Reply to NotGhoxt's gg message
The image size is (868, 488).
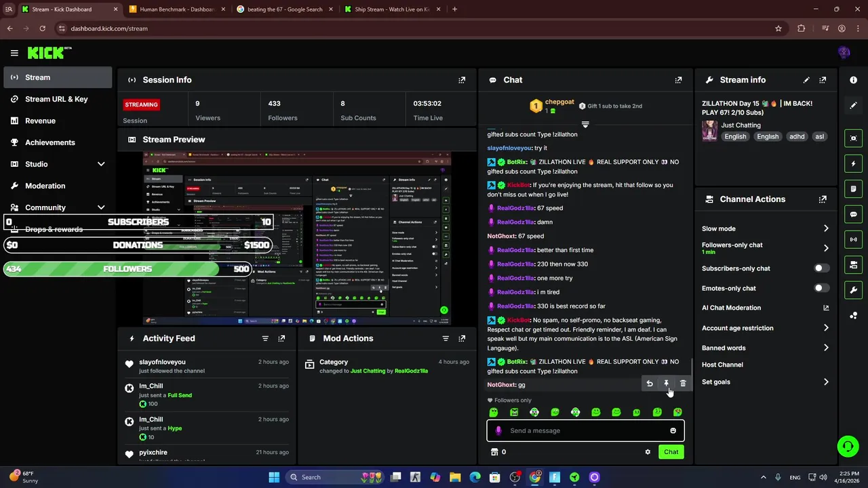tap(650, 384)
